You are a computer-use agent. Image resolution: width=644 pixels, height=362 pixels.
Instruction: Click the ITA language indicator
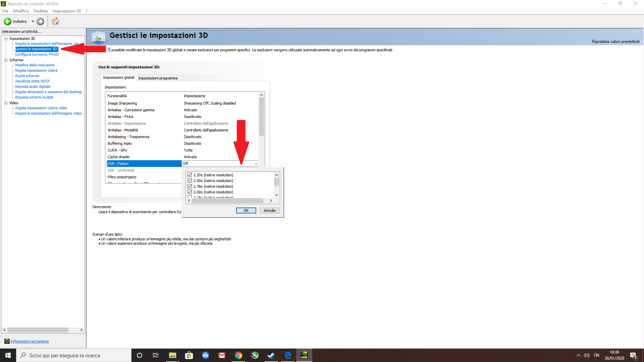tap(597, 355)
